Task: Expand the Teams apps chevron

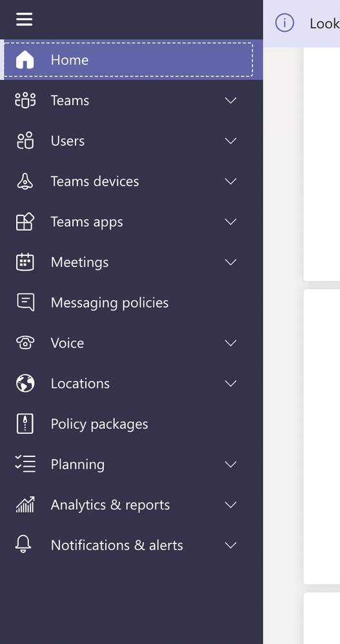Action: [231, 222]
